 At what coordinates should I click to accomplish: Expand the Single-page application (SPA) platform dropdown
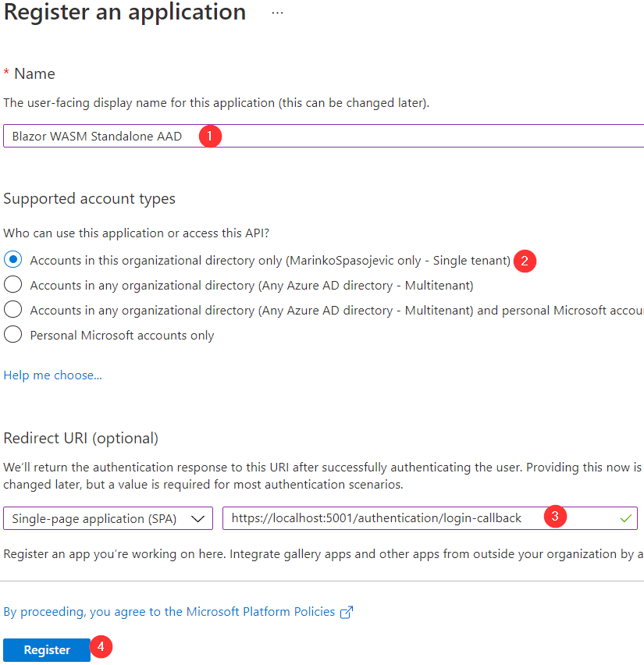coord(108,518)
